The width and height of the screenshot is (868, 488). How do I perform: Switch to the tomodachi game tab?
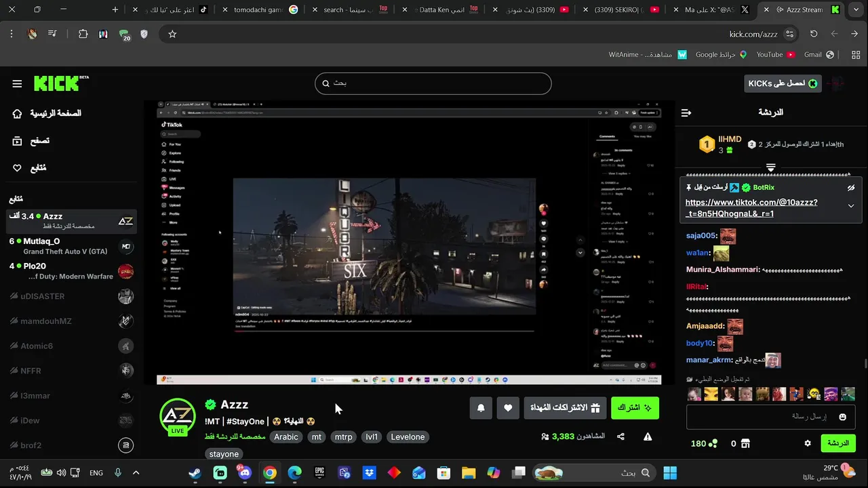[261, 9]
